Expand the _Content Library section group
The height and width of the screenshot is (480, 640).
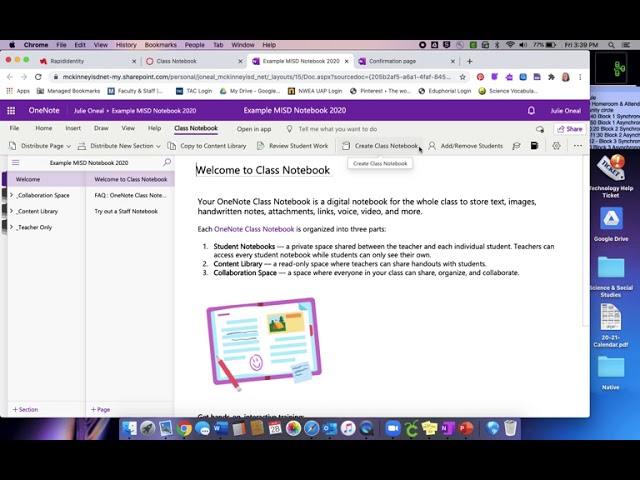(11, 211)
